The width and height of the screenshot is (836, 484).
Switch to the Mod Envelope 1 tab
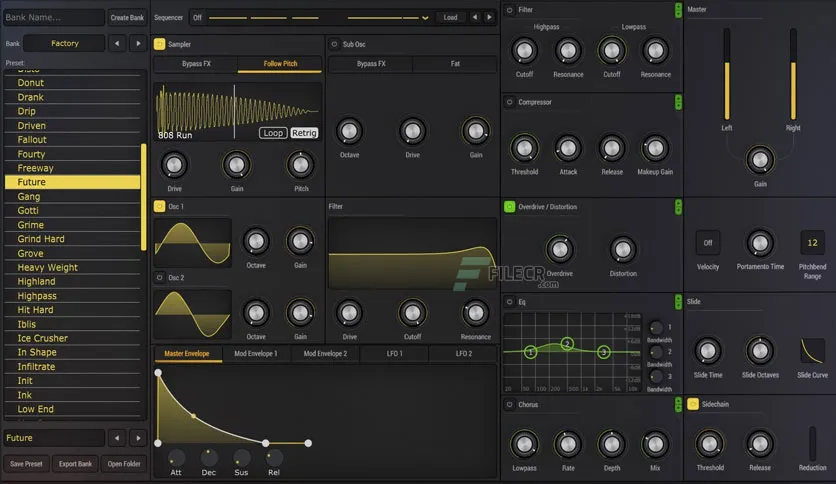pyautogui.click(x=256, y=354)
